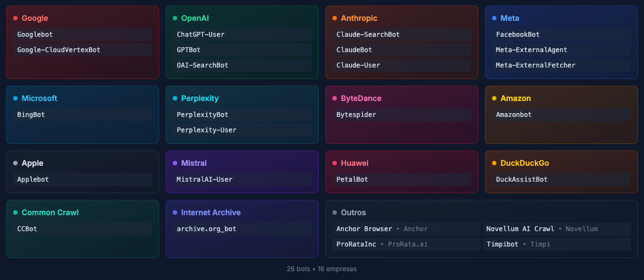Select the CCBot entry
644x280 pixels.
tap(82, 228)
